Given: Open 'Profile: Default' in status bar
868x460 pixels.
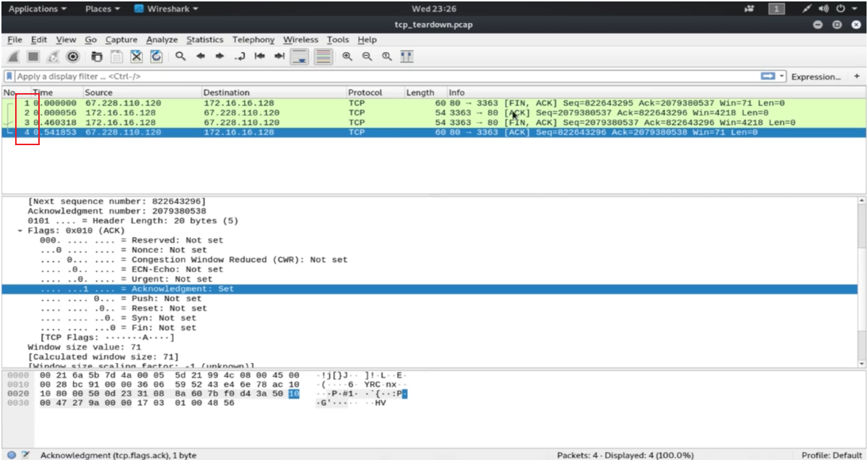Looking at the screenshot, I should click(833, 455).
